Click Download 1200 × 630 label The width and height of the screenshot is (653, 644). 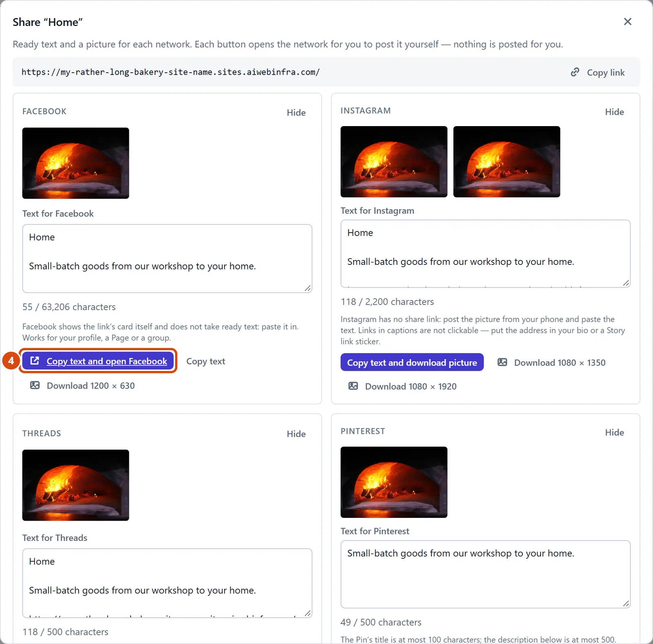click(x=91, y=385)
